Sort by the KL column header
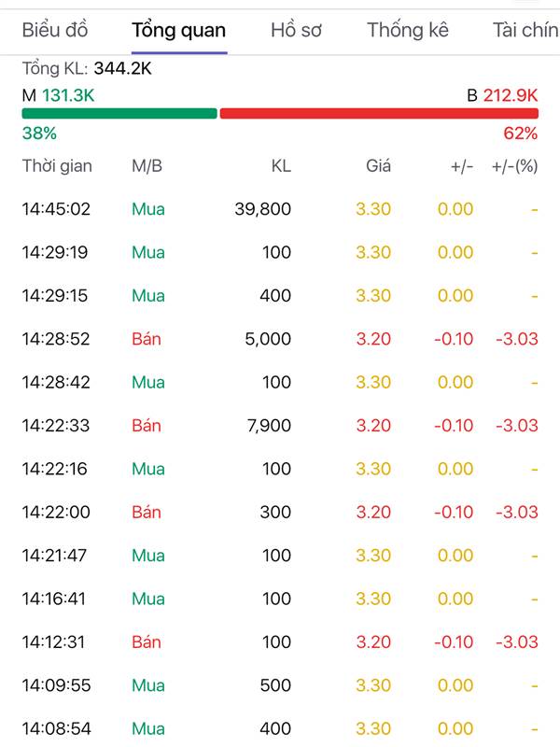 pyautogui.click(x=281, y=166)
